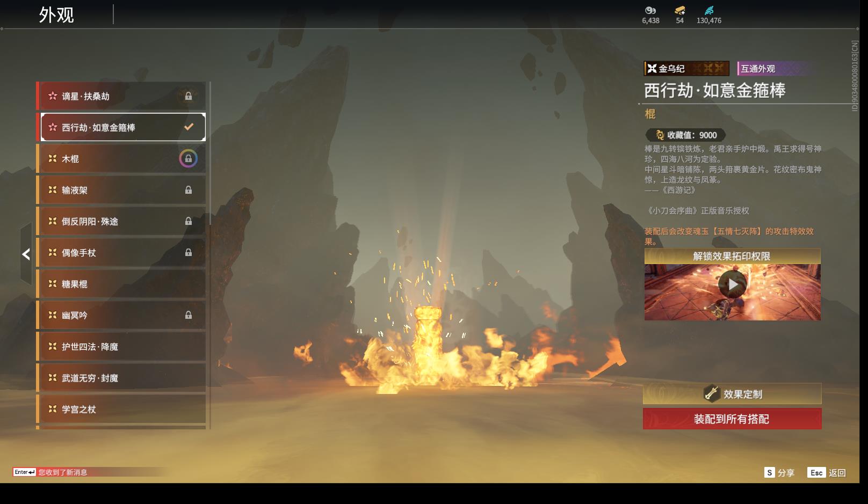Click the 棍 weapon type label
This screenshot has height=504, width=868.
pos(650,114)
